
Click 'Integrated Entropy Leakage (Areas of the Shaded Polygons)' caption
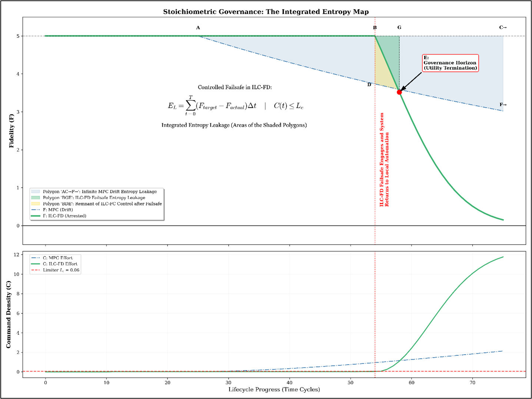click(234, 125)
